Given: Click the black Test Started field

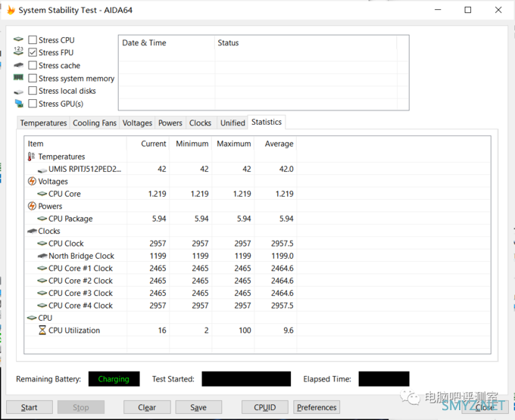Looking at the screenshot, I should (x=246, y=379).
